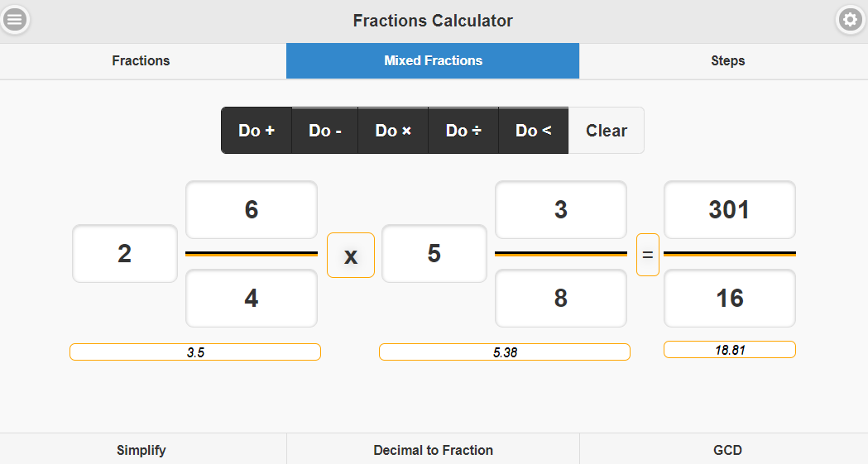Edit the first numerator field showing 6
Screen dimensions: 868x464
(x=252, y=210)
